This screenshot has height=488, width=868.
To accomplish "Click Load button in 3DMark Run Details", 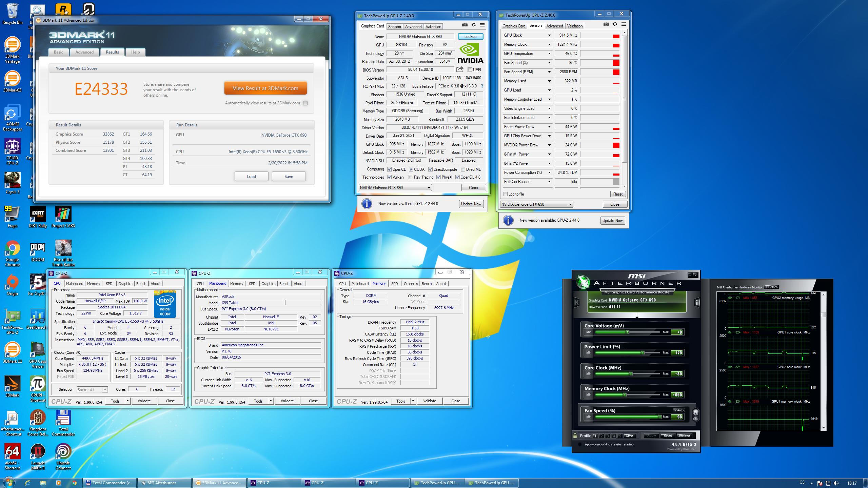I will coord(252,176).
